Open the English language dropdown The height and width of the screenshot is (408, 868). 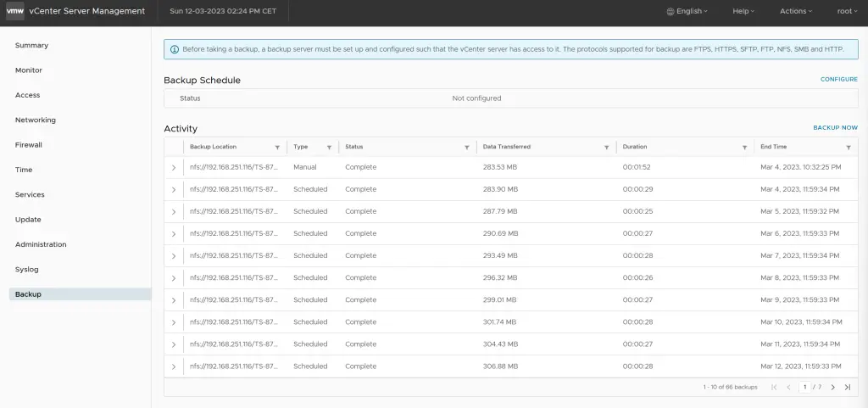[x=687, y=11]
